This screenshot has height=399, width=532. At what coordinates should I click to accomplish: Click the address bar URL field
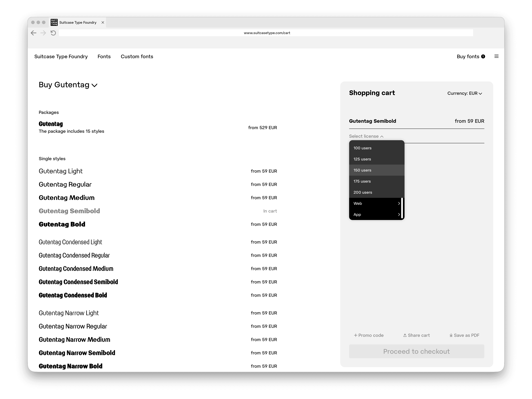(266, 33)
